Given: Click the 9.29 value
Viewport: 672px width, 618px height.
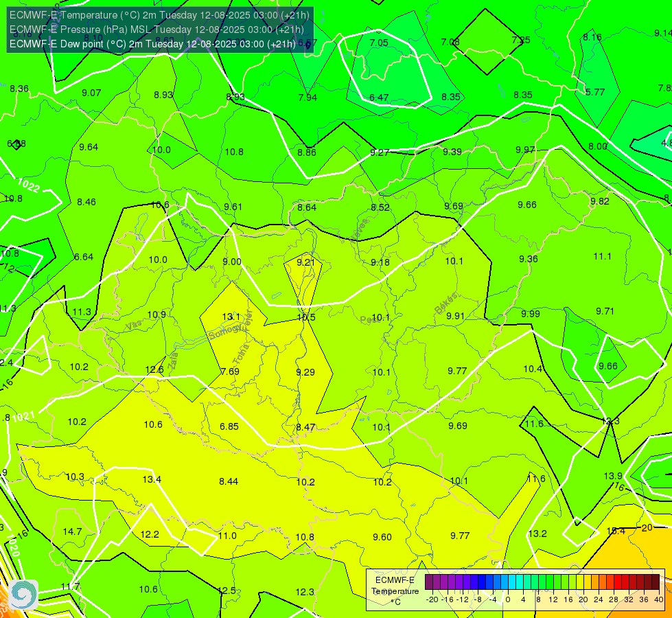Looking at the screenshot, I should pyautogui.click(x=305, y=372).
